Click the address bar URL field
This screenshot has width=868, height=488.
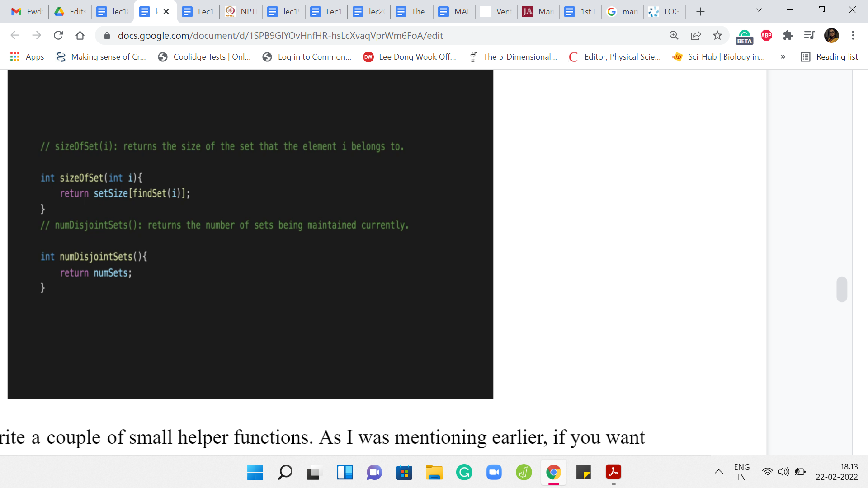280,35
